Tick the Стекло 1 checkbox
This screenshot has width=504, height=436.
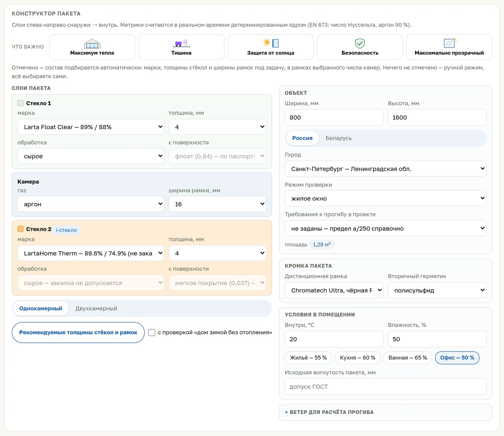21,103
